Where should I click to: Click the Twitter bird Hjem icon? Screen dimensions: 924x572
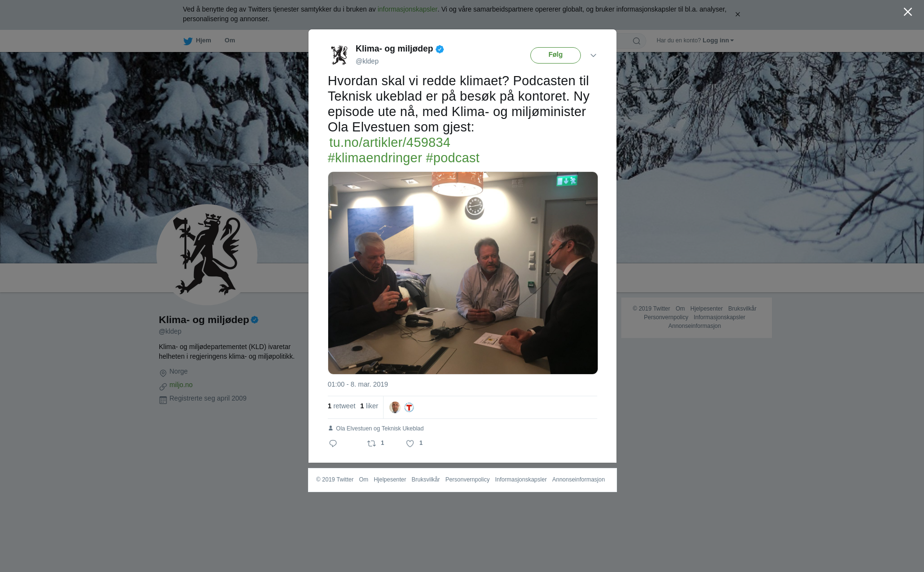click(188, 41)
